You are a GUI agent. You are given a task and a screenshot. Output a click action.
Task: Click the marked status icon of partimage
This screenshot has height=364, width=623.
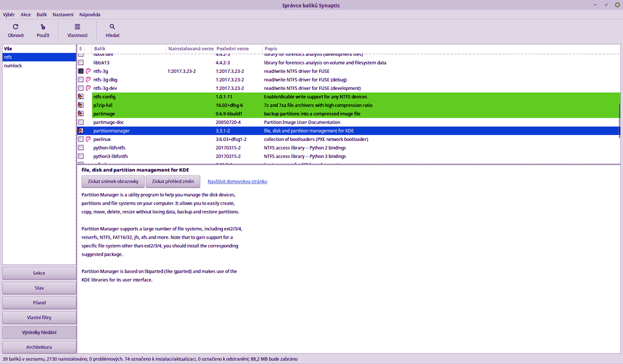80,113
